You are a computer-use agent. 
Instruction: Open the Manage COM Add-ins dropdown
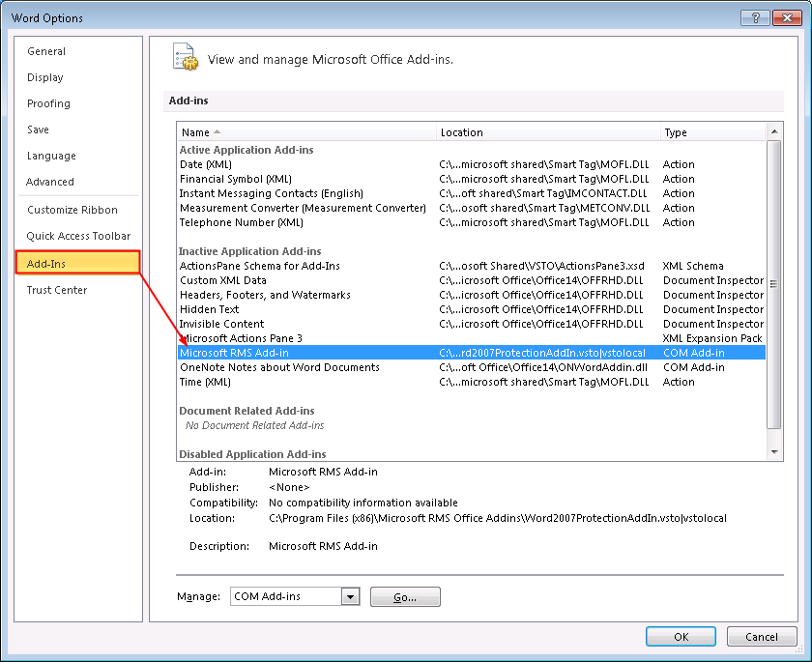pyautogui.click(x=351, y=596)
